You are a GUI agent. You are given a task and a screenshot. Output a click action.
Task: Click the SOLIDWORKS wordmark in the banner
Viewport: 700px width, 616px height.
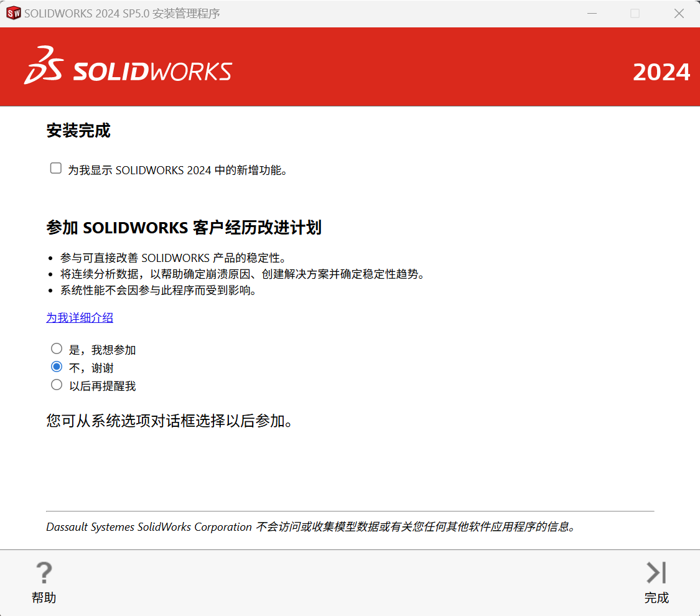coord(152,72)
